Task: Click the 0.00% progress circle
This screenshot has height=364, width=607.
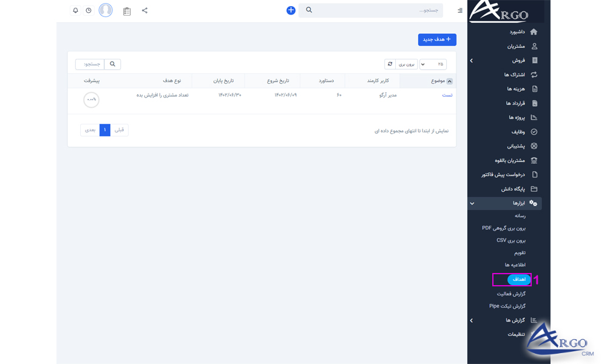Action: pos(91,100)
